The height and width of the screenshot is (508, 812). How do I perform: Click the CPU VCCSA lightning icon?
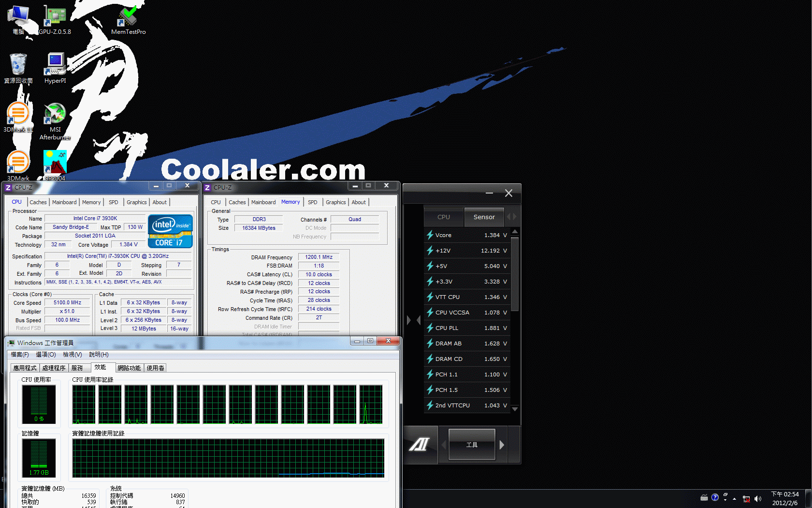(430, 313)
